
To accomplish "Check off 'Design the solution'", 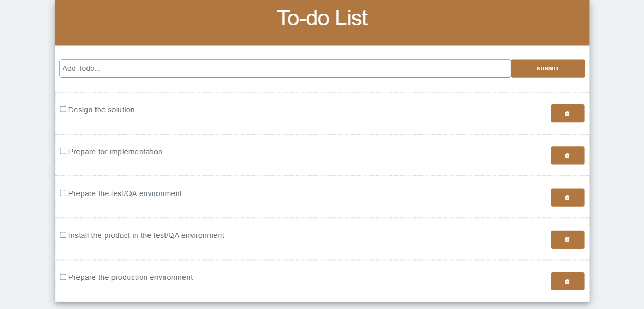I will [x=63, y=109].
